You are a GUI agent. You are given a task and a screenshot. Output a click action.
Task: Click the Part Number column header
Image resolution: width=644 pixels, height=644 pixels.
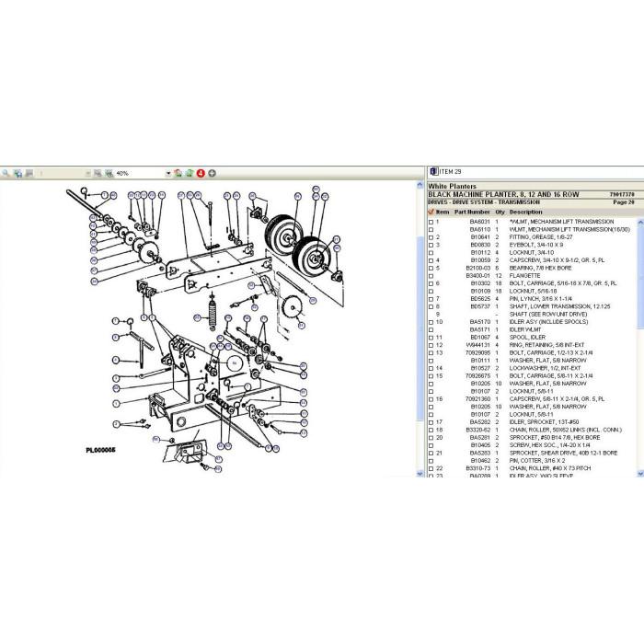[x=472, y=212]
